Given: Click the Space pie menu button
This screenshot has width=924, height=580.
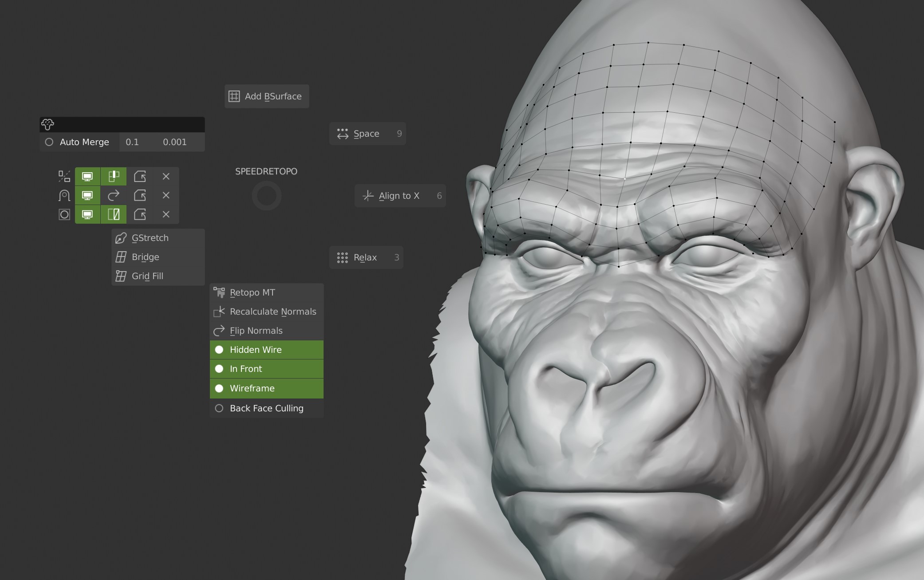Looking at the screenshot, I should coord(367,134).
